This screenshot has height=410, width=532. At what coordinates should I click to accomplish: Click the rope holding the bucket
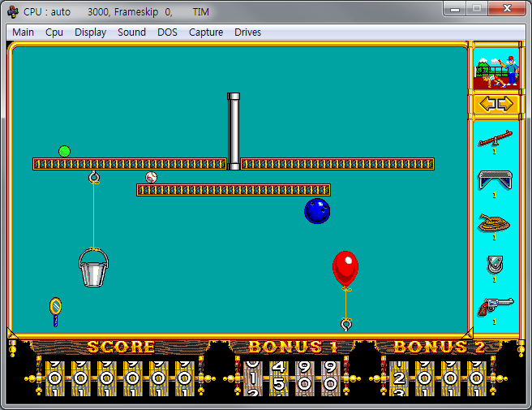point(93,216)
